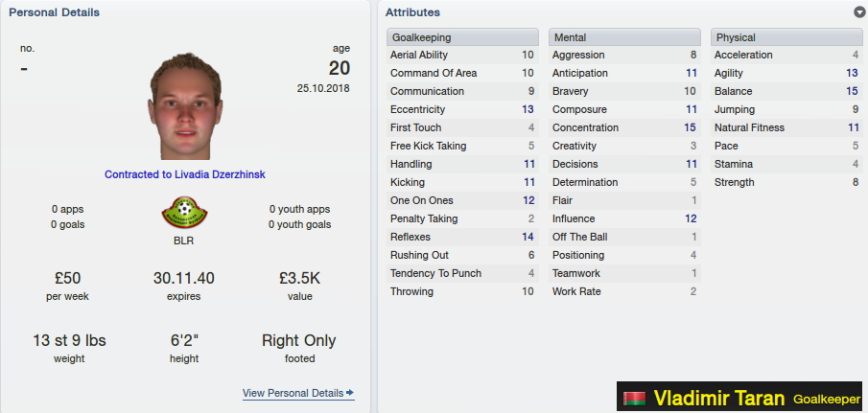Open the Attributes panel dropdown arrow

point(859,12)
